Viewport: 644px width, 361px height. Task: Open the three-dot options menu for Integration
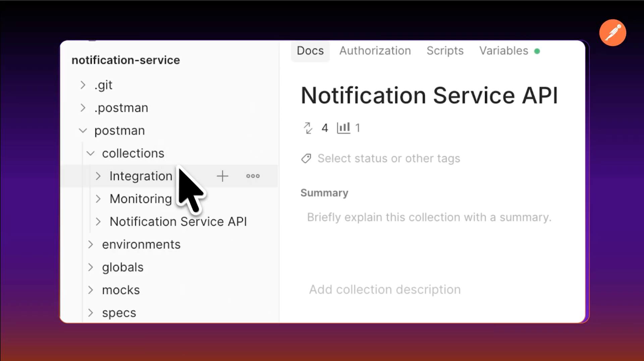[253, 176]
